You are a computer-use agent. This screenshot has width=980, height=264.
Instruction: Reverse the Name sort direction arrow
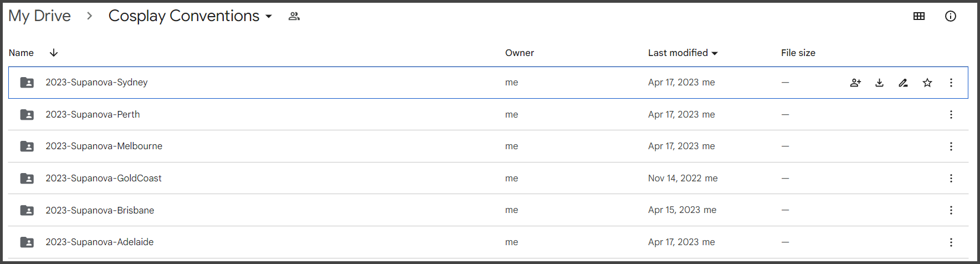[54, 53]
